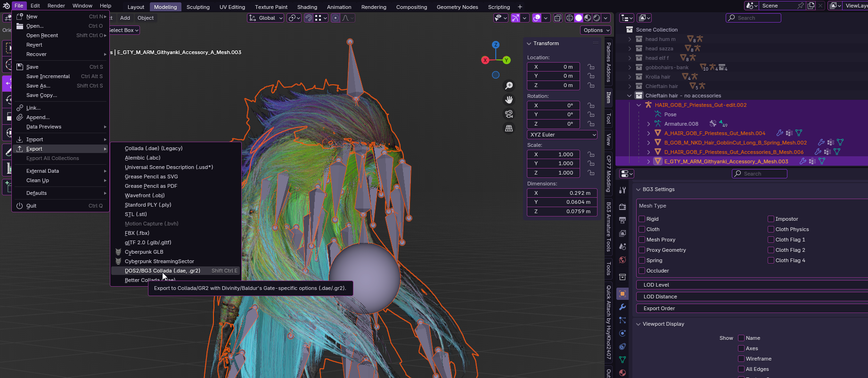Enable the Mesh Proxy checkbox
This screenshot has width=868, height=378.
642,240
